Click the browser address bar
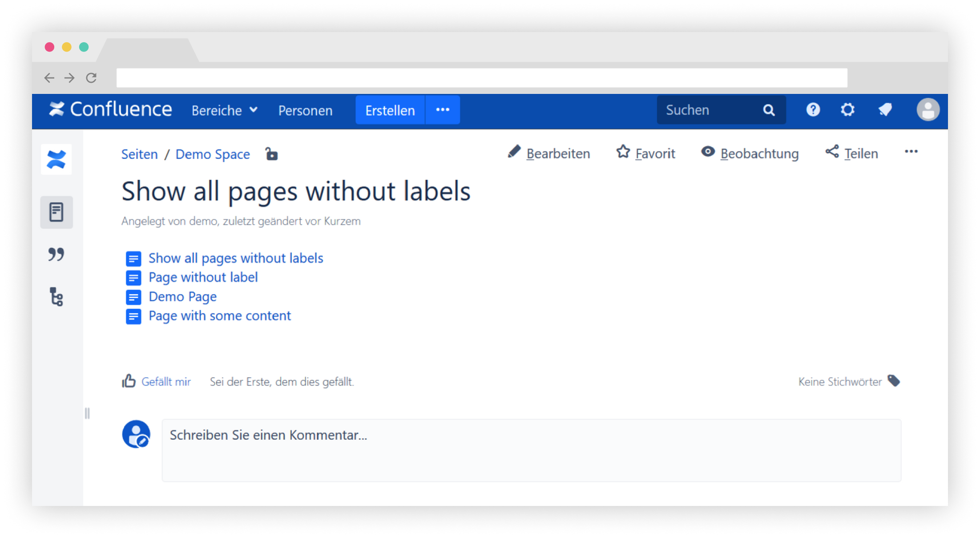Image resolution: width=980 pixels, height=538 pixels. click(x=482, y=78)
